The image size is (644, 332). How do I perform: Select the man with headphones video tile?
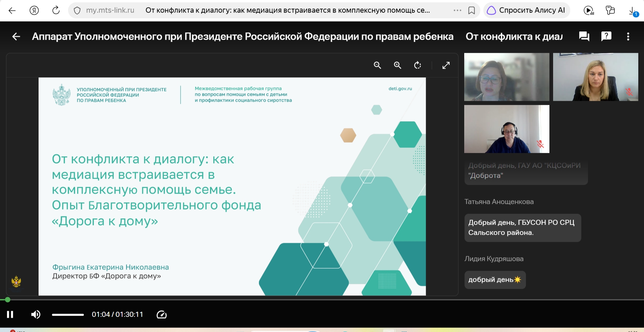pyautogui.click(x=507, y=129)
